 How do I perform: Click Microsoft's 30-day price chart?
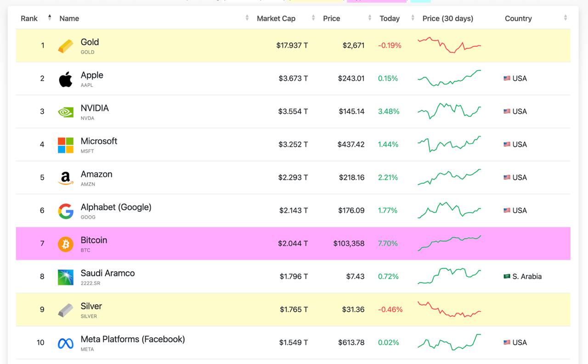449,144
